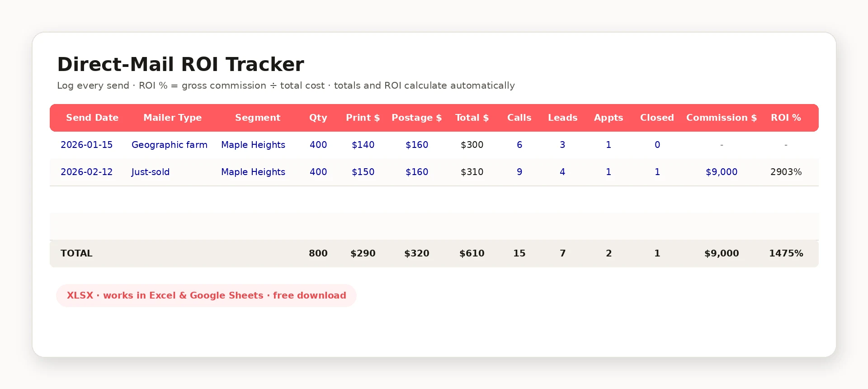Screen dimensions: 868x389
Task: Select the Leads column header
Action: pyautogui.click(x=563, y=118)
